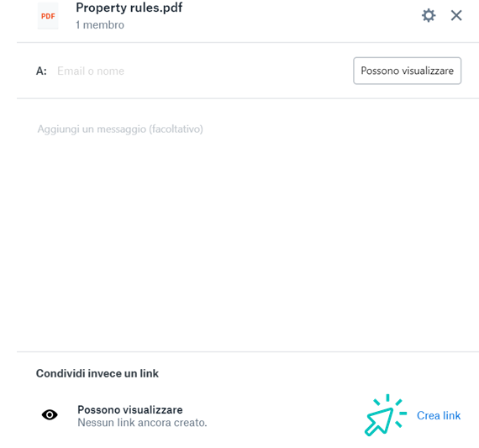Click the word Crea in the link
The image size is (479, 448).
pos(429,415)
